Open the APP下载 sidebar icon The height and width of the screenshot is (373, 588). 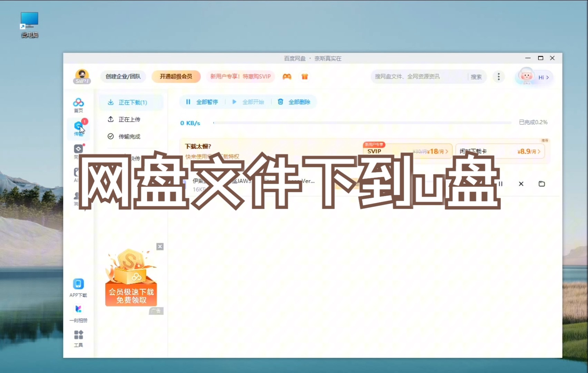click(78, 288)
